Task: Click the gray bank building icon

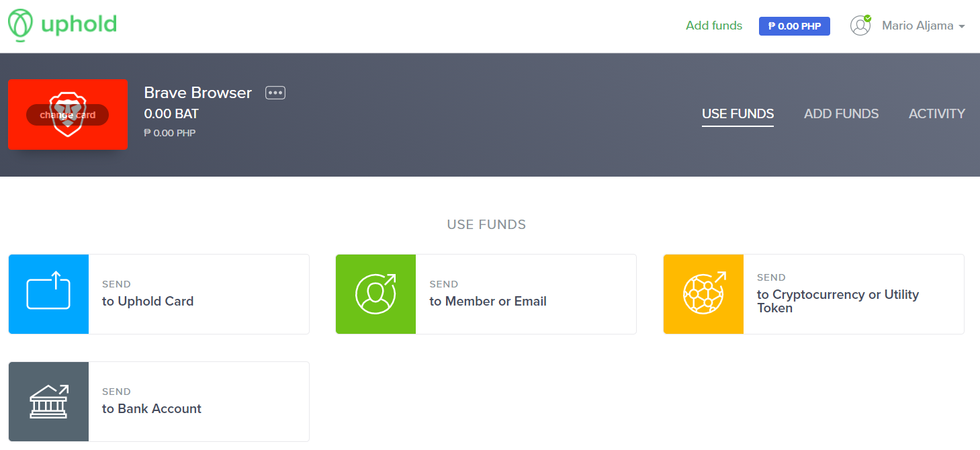Action: tap(48, 402)
